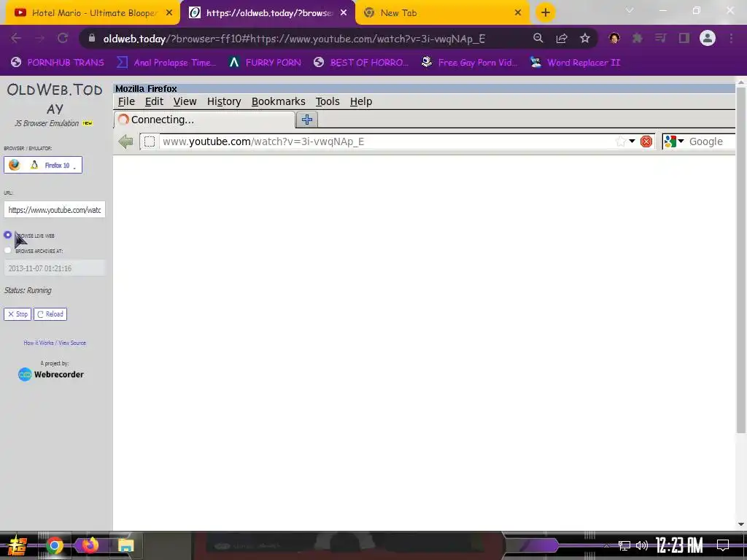Image resolution: width=747 pixels, height=560 pixels.
Task: Click site identity icon in Firefox URL bar
Action: pyautogui.click(x=150, y=141)
